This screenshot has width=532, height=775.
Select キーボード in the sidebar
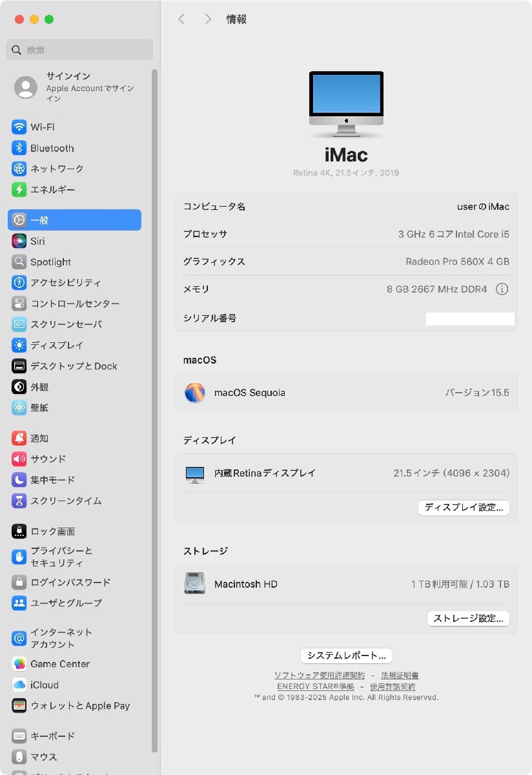click(74, 736)
